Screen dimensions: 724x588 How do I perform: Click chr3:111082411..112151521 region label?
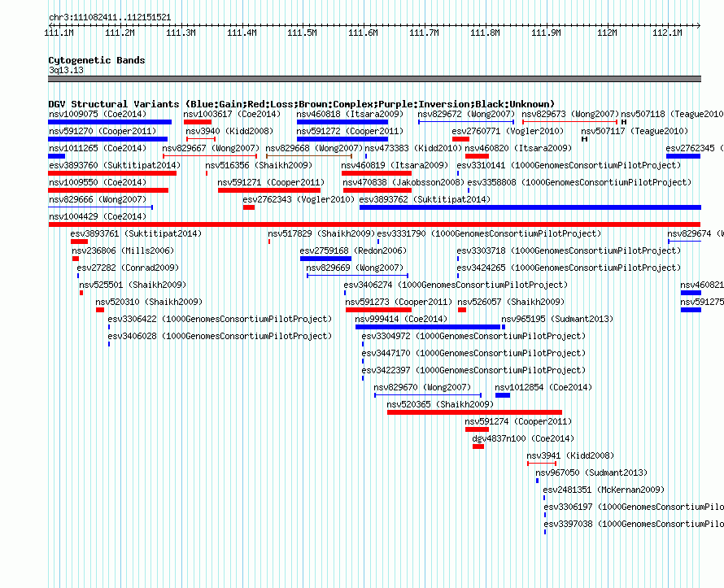click(x=110, y=18)
